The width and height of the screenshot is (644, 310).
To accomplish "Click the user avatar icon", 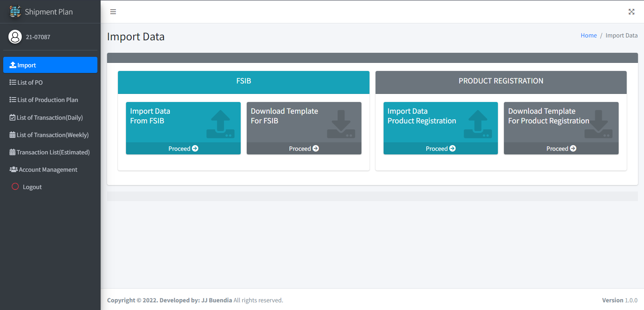I will pos(15,37).
